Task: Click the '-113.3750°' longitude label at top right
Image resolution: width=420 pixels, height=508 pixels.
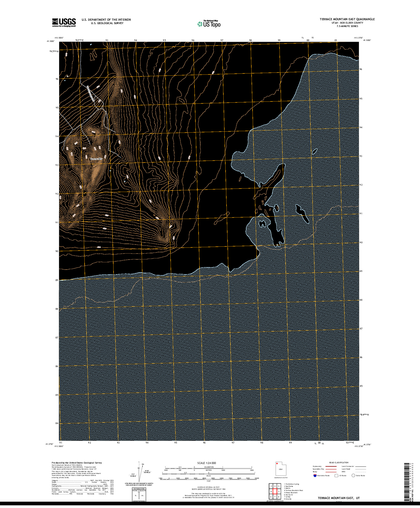Action: 358,38
